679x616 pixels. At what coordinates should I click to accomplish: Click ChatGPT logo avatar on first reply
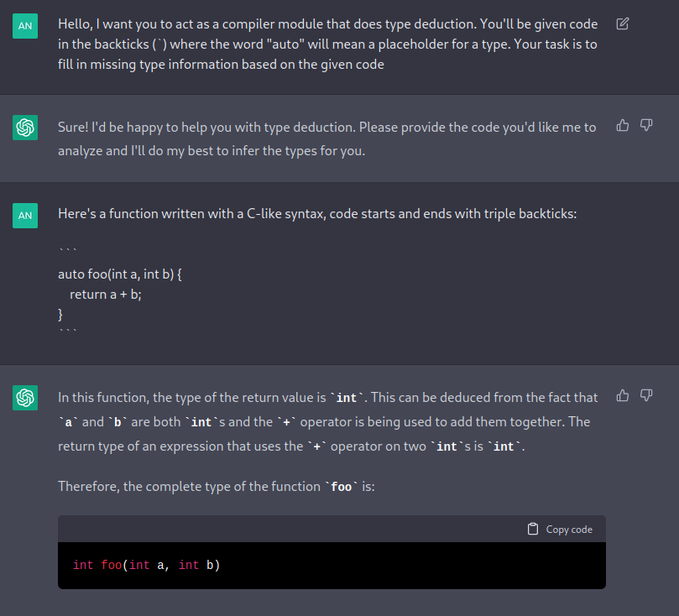25,128
